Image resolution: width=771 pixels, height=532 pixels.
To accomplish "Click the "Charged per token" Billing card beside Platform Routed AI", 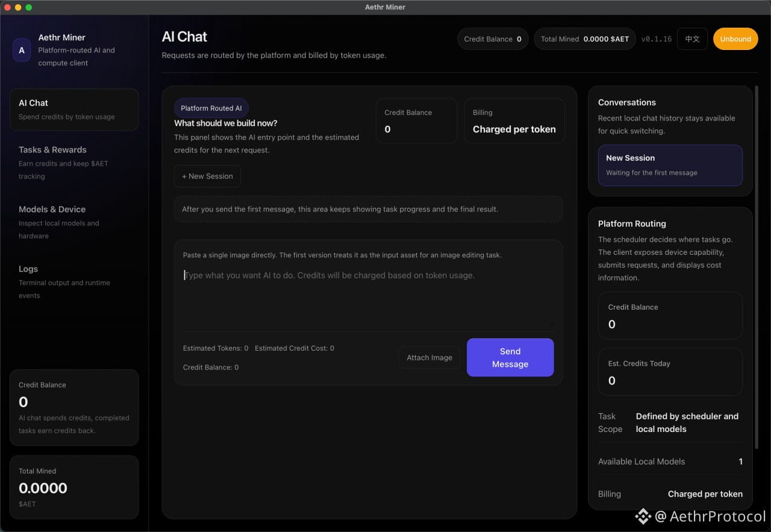I will 514,121.
